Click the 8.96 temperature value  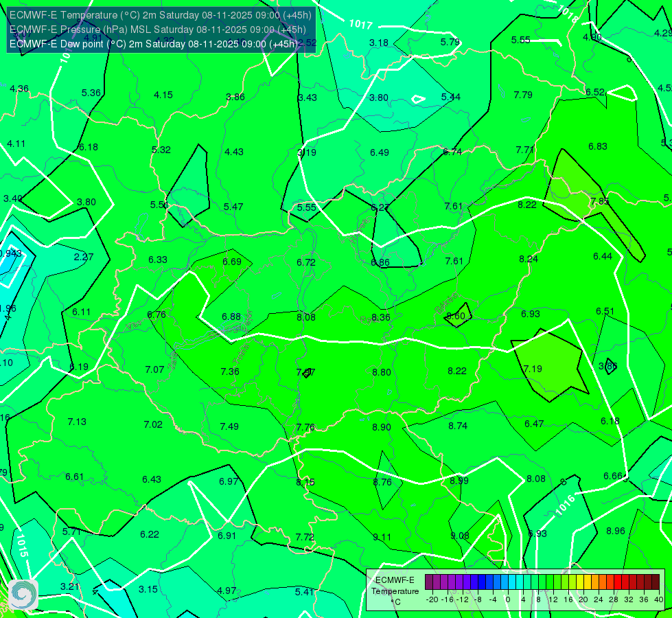[x=616, y=531]
